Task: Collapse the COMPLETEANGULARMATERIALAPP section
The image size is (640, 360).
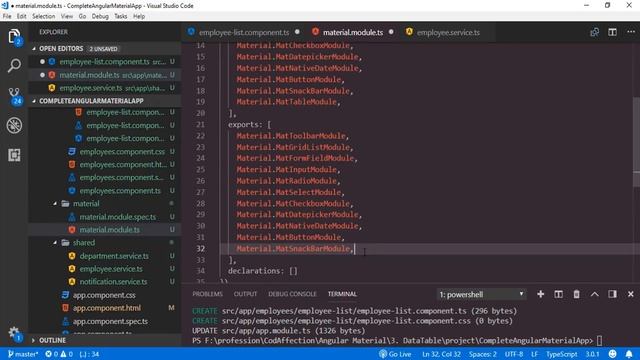Action: pos(104,101)
